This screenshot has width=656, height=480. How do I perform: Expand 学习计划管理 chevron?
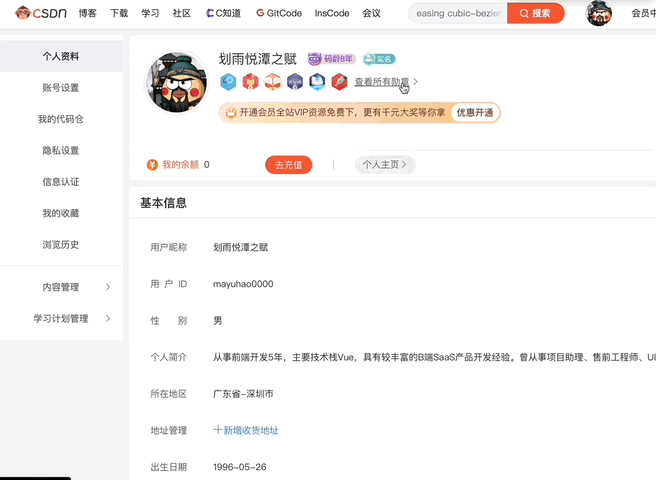coord(108,318)
